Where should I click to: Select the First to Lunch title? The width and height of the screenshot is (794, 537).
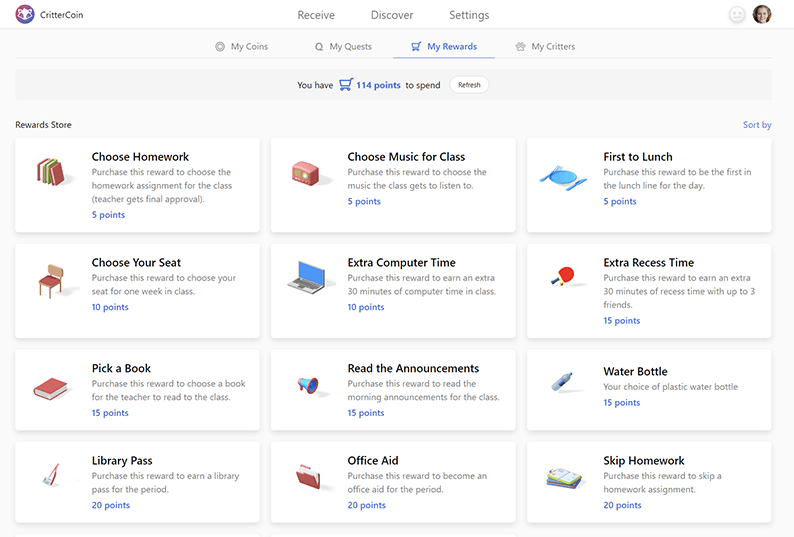pos(638,157)
